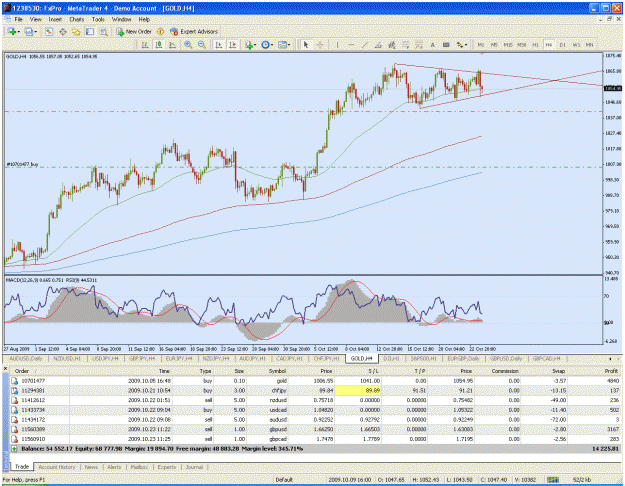Select the #10701477 buy order line label

pyautogui.click(x=22, y=164)
